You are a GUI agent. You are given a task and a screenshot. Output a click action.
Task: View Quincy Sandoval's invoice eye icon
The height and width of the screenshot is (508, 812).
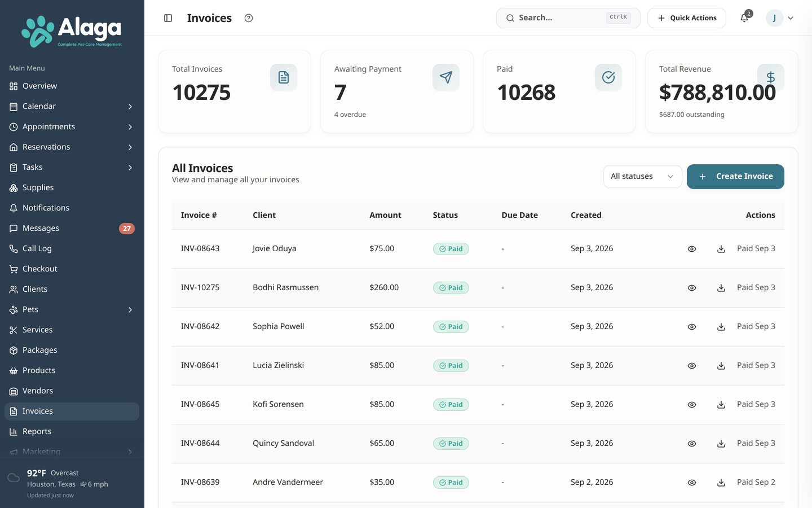point(692,444)
